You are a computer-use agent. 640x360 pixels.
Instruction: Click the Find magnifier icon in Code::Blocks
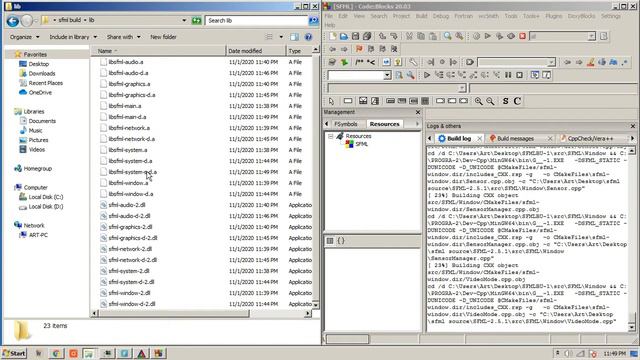coord(448,36)
